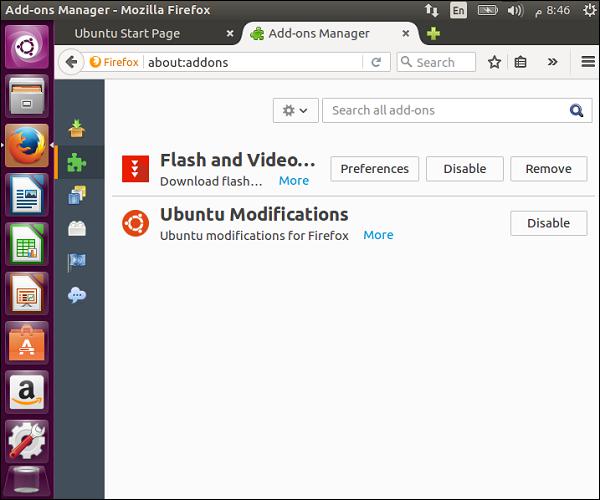Expand the toolbar overflow chevron
This screenshot has height=500, width=600.
552,62
